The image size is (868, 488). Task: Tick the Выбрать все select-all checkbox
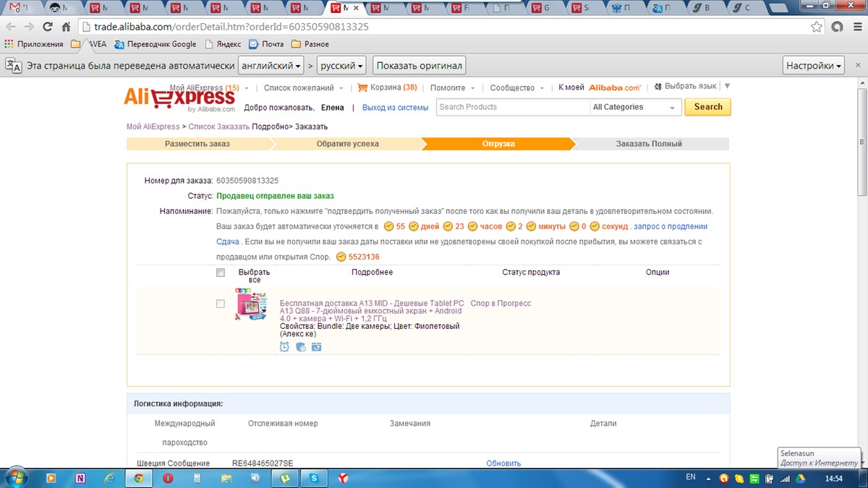click(x=221, y=273)
